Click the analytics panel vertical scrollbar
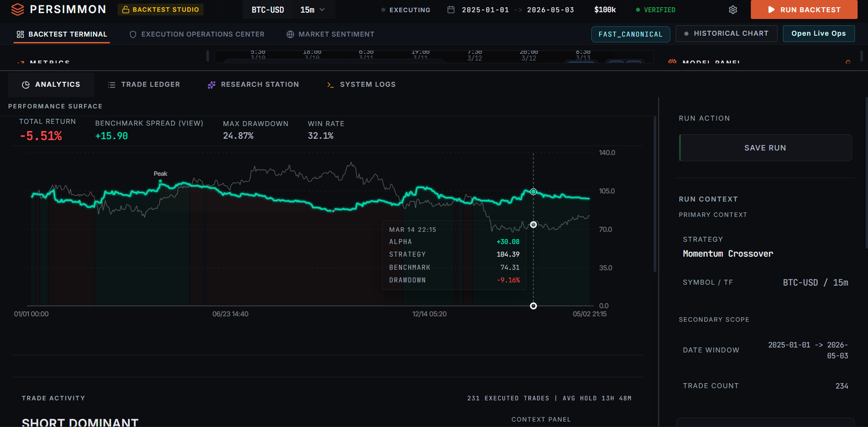 [655, 194]
